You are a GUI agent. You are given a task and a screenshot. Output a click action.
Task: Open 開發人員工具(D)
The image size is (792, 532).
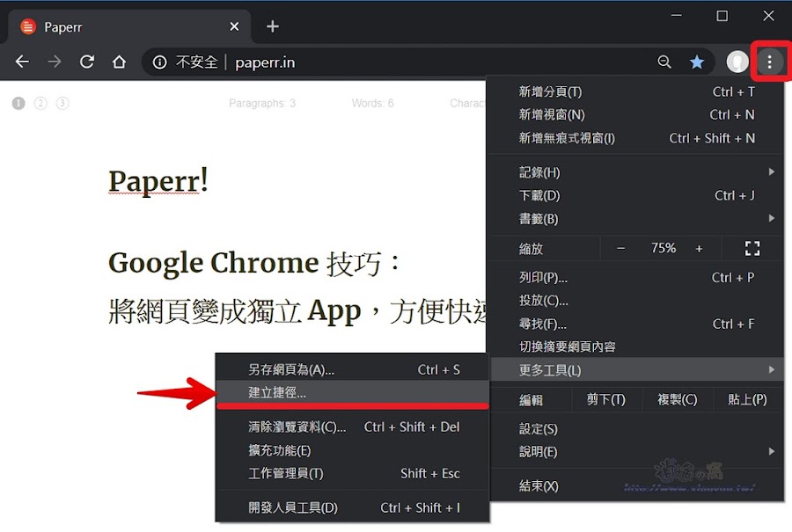[x=353, y=507]
